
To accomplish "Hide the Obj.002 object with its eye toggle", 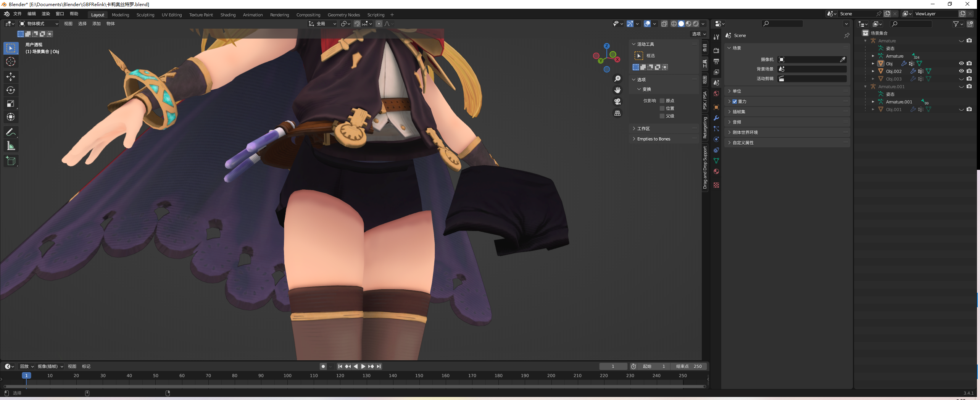I will [x=961, y=71].
